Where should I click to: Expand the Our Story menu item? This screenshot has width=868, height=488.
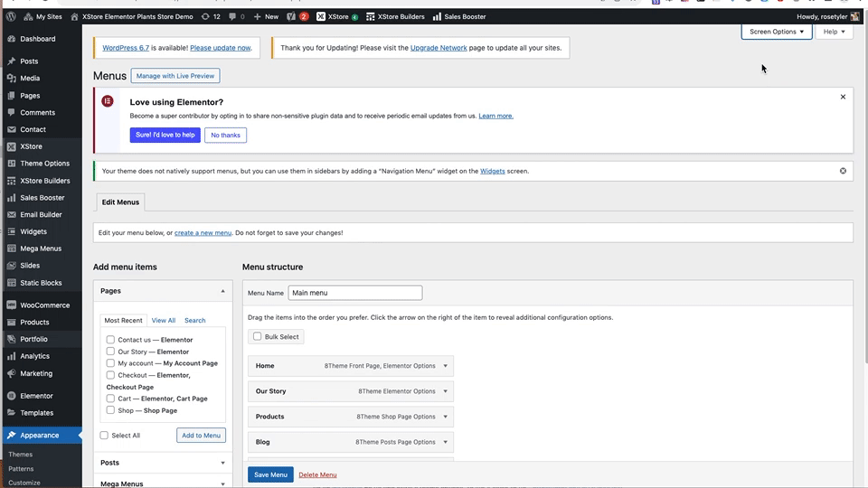click(445, 391)
